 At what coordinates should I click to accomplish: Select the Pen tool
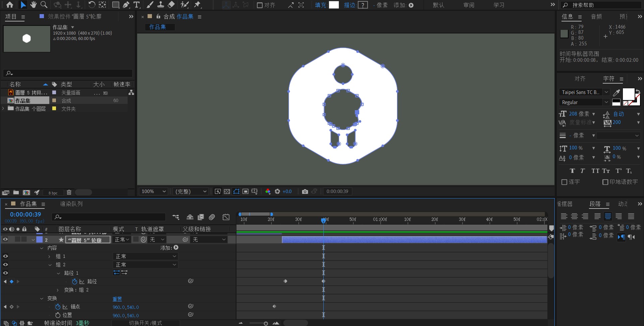pos(126,5)
